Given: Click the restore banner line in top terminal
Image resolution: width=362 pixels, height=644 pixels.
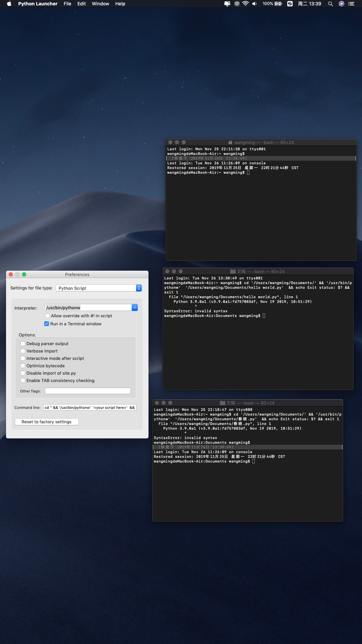Looking at the screenshot, I should click(261, 158).
